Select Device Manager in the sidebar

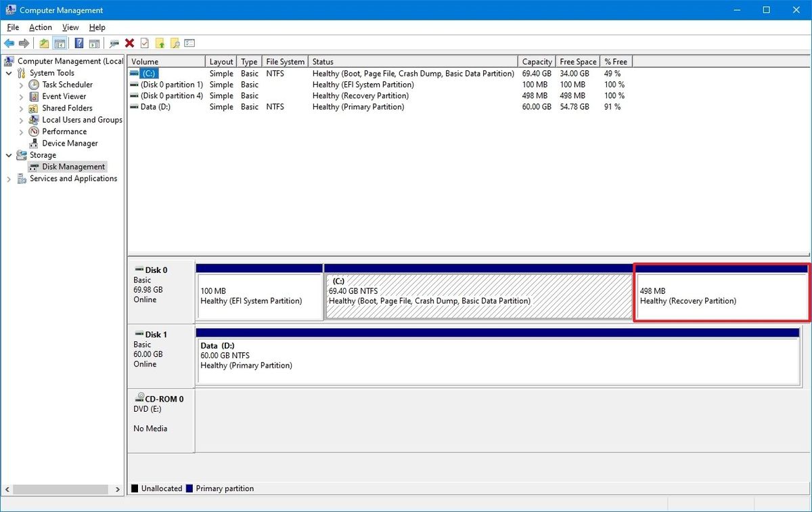pos(70,143)
